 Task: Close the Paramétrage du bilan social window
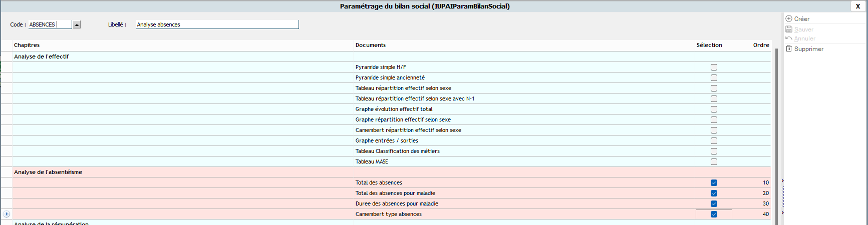point(857,6)
